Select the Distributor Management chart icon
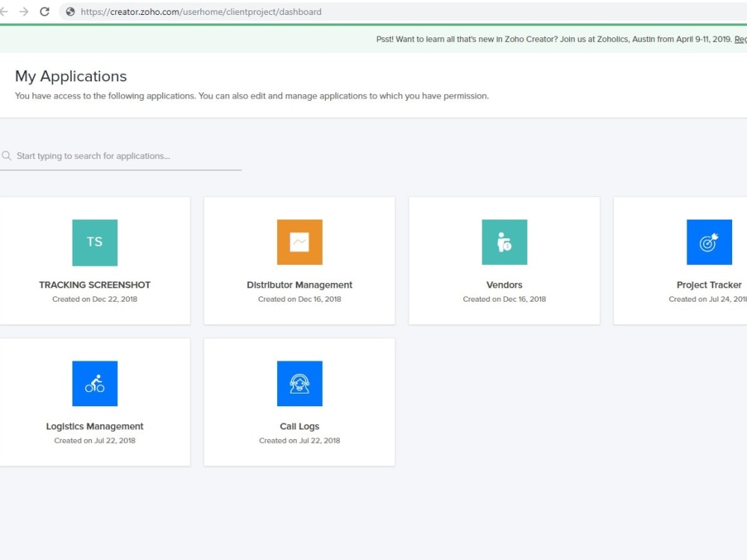 (x=299, y=242)
